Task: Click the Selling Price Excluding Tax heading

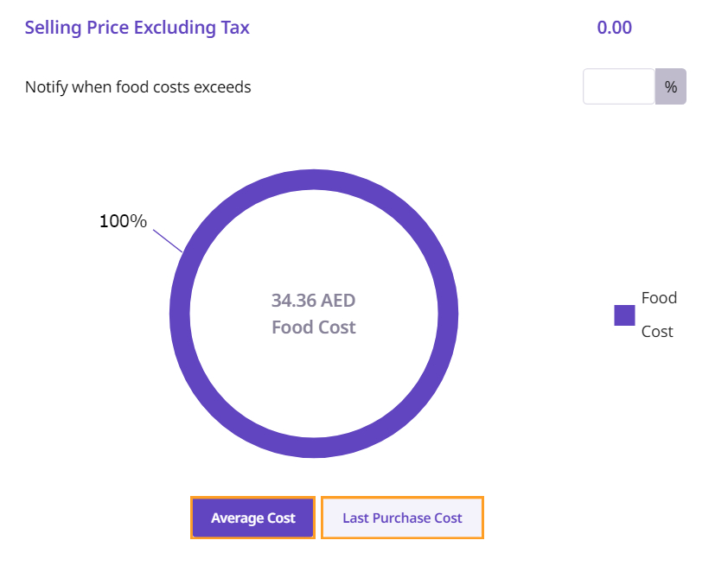Action: pos(137,28)
